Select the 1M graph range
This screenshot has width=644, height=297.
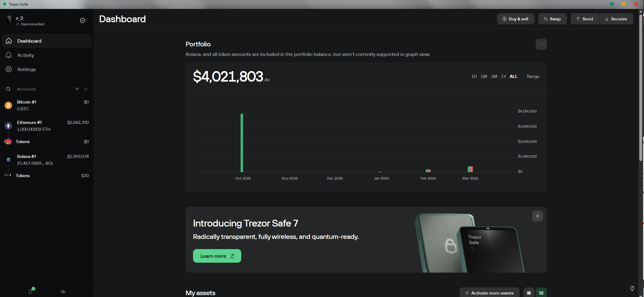click(494, 76)
